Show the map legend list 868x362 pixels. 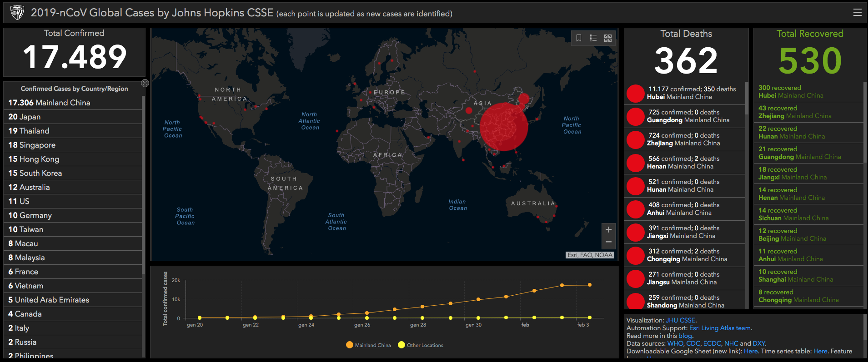[593, 38]
